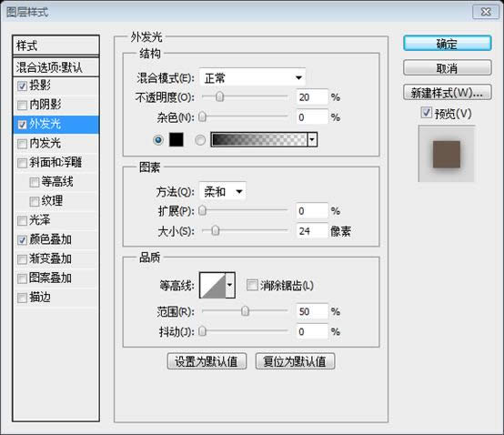The image size is (504, 435).
Task: Enable the 描边 stroke checkbox
Action: pos(22,298)
